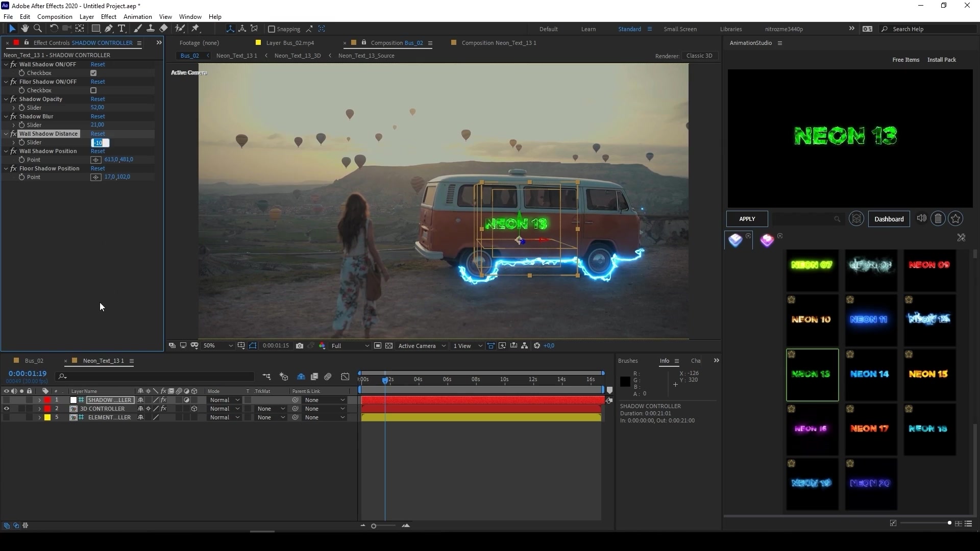This screenshot has height=551, width=980.
Task: Click the 3D Controller layer icon
Action: (74, 408)
